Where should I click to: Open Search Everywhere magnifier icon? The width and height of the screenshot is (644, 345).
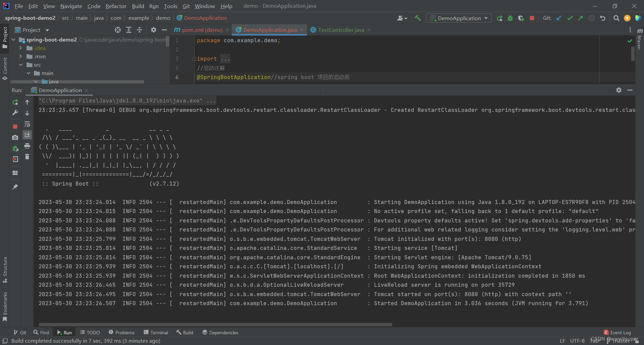(x=616, y=18)
